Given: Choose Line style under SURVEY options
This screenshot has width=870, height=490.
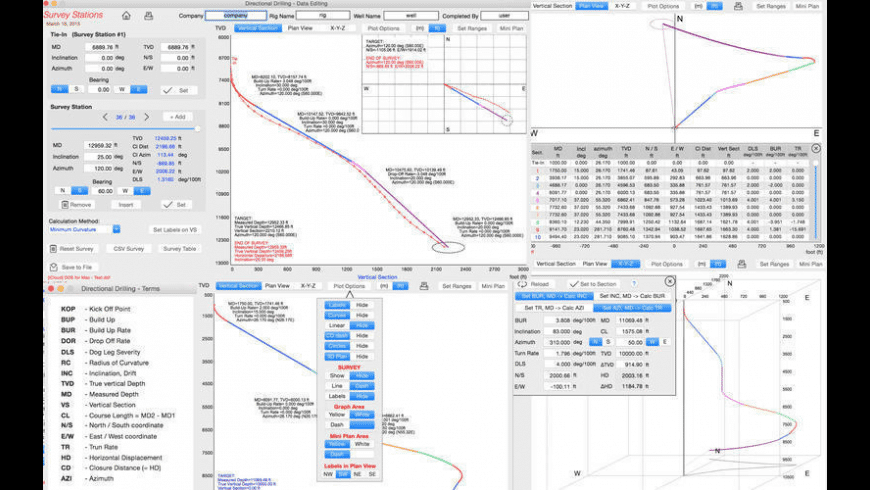Looking at the screenshot, I should pos(337,386).
